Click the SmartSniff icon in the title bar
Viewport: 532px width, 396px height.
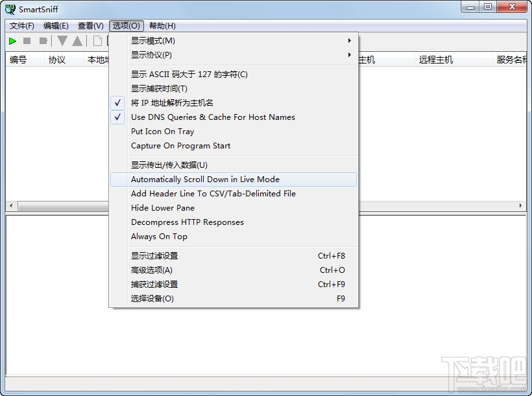click(x=9, y=8)
